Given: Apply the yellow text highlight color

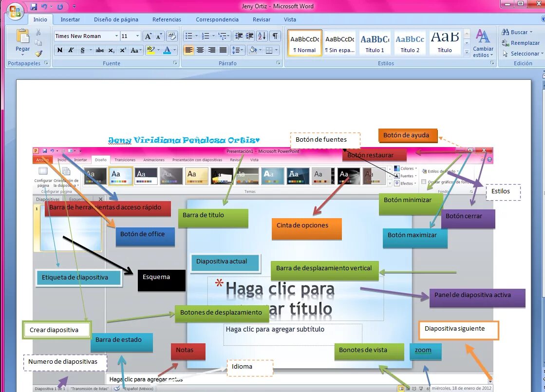Looking at the screenshot, I should tap(150, 50).
